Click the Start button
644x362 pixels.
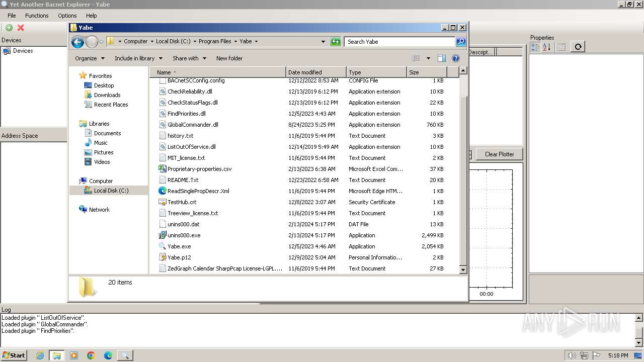[x=14, y=355]
